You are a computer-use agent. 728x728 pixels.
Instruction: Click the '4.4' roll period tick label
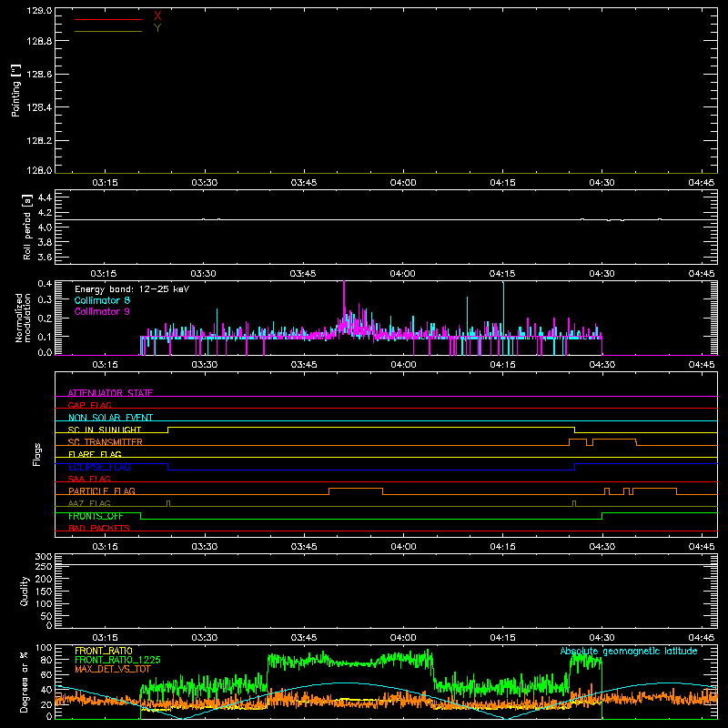[x=45, y=197]
